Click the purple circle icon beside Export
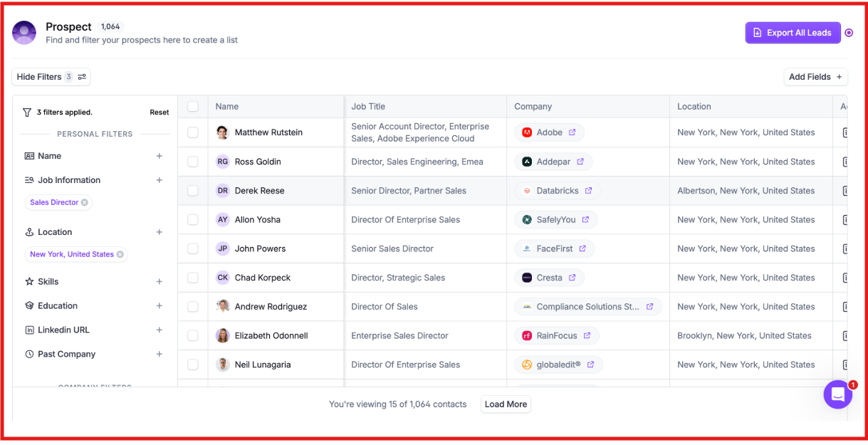 point(849,33)
